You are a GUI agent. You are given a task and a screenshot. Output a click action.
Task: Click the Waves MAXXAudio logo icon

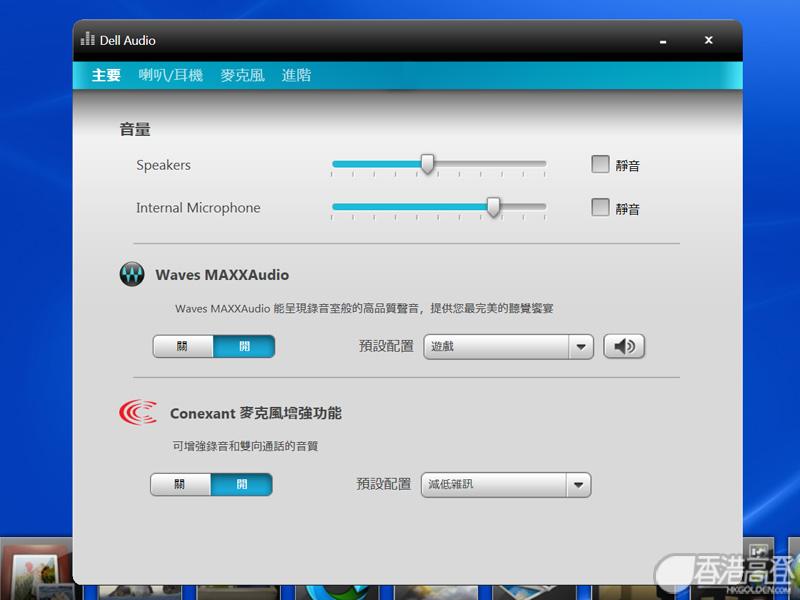132,275
